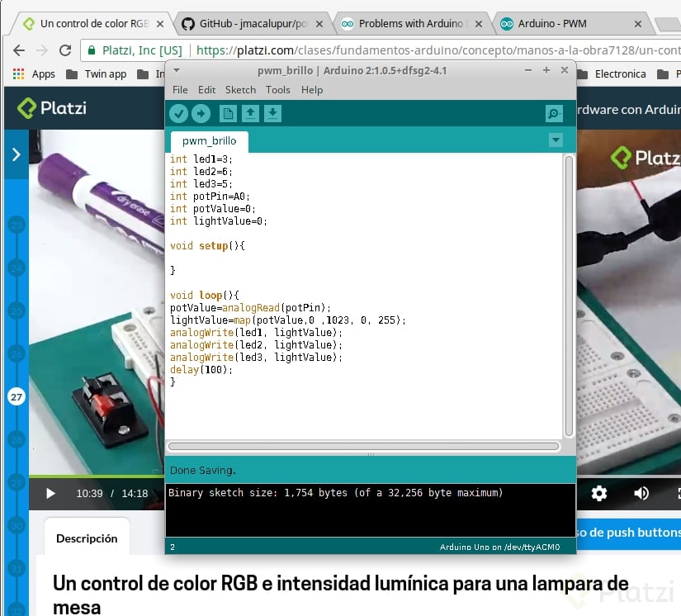The height and width of the screenshot is (616, 681).
Task: Open the Tools menu
Action: click(x=277, y=90)
